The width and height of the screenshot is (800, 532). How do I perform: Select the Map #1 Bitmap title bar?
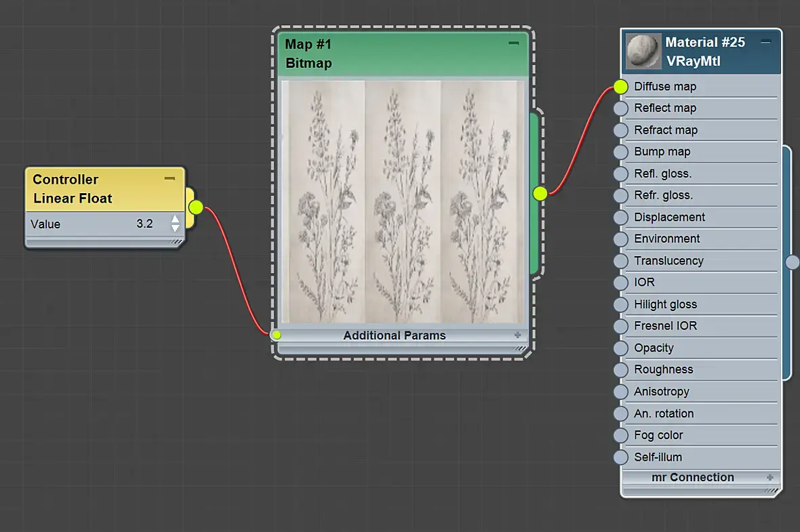click(x=403, y=54)
